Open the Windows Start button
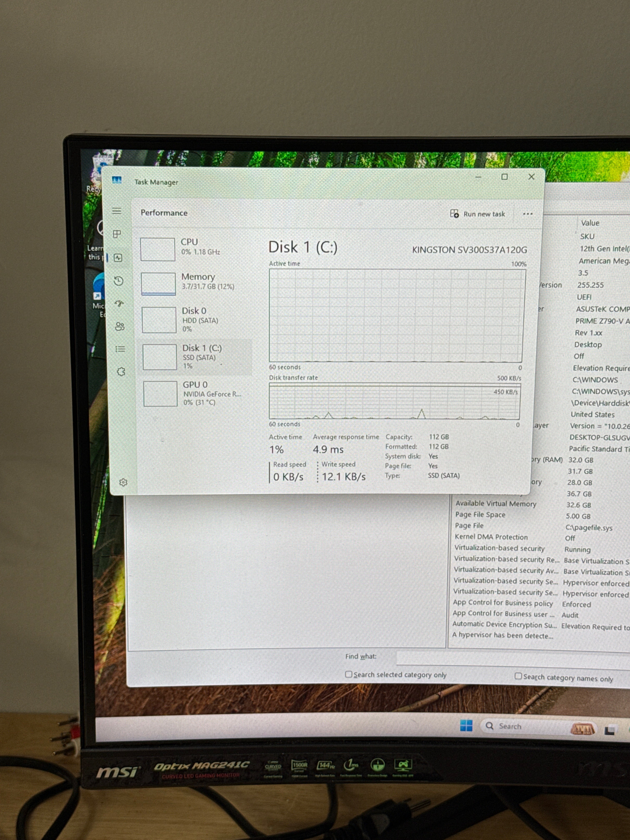The image size is (630, 840). [466, 725]
